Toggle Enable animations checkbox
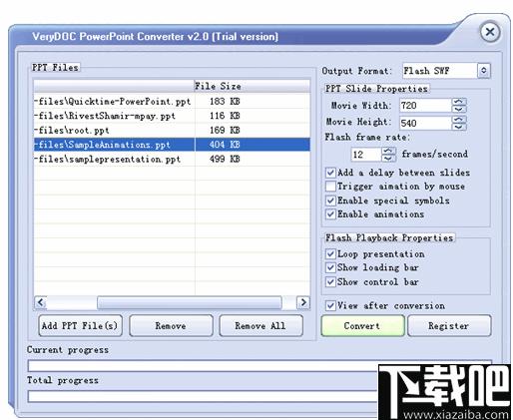Image resolution: width=513 pixels, height=420 pixels. pos(330,213)
